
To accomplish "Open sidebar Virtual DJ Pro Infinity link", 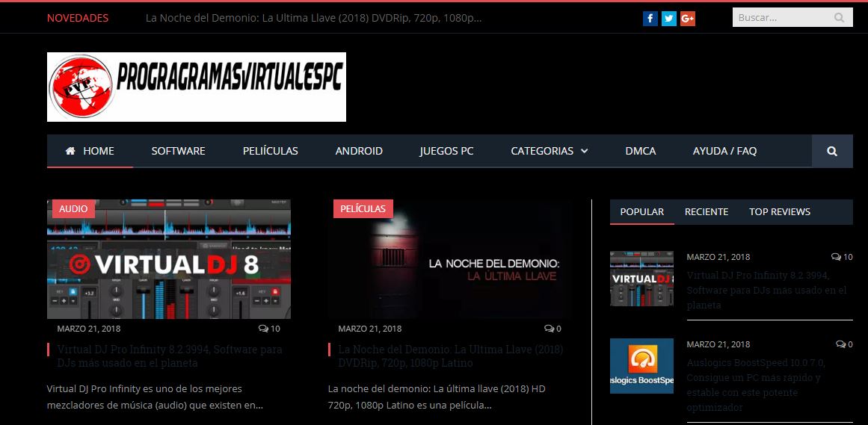I will pyautogui.click(x=766, y=290).
